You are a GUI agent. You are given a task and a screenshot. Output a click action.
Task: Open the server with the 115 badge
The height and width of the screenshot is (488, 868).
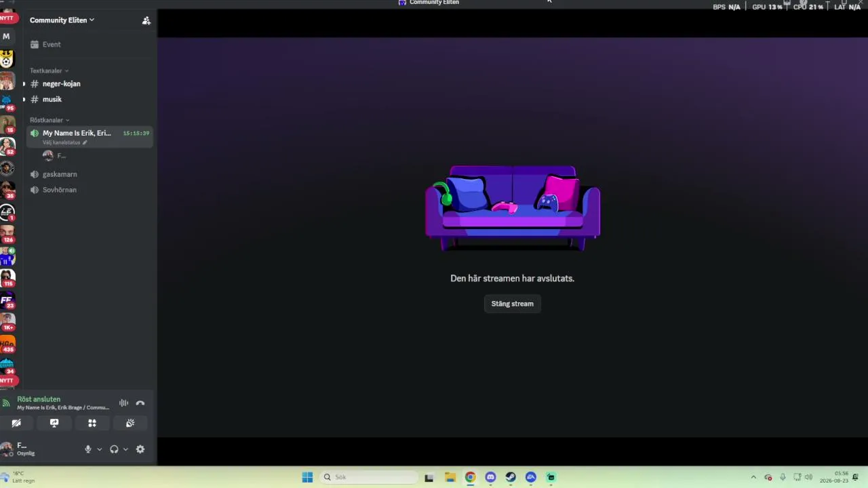[7, 278]
